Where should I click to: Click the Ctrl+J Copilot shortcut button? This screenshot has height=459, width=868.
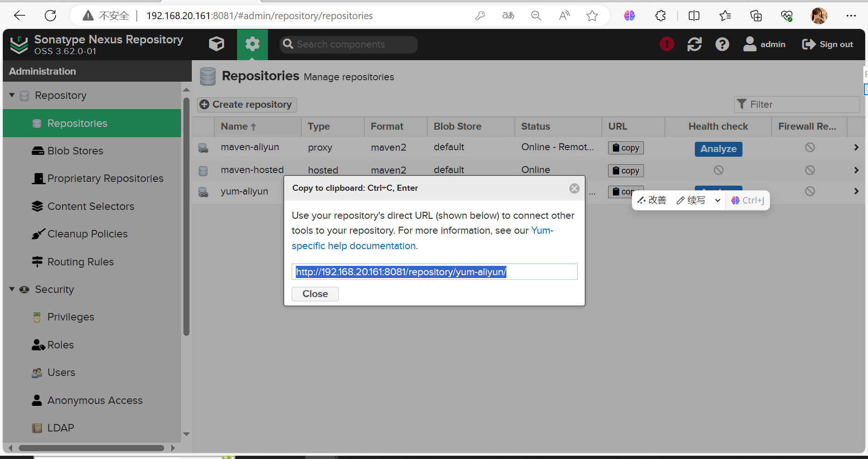pos(748,201)
